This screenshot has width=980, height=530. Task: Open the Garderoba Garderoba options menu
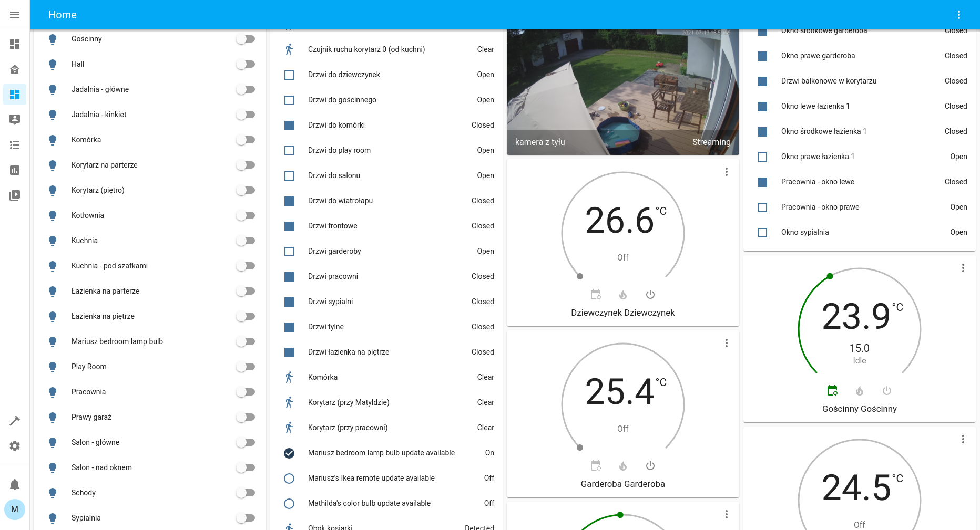[x=727, y=343]
